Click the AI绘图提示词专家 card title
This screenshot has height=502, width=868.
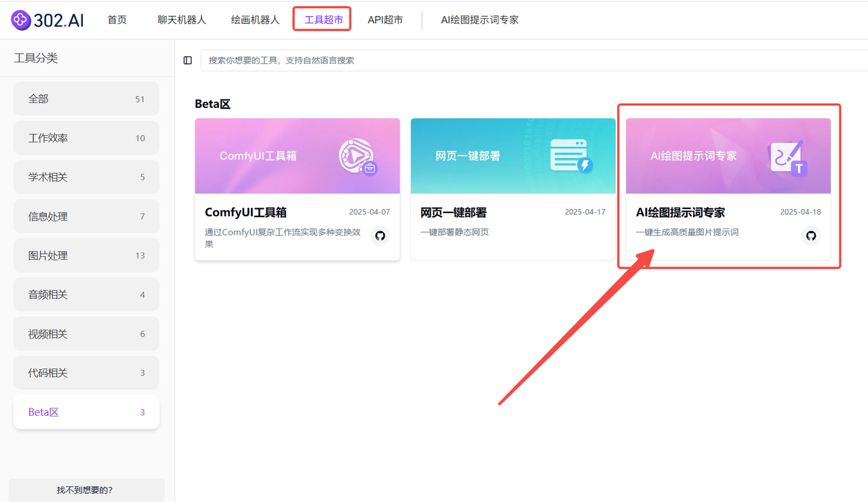[680, 212]
